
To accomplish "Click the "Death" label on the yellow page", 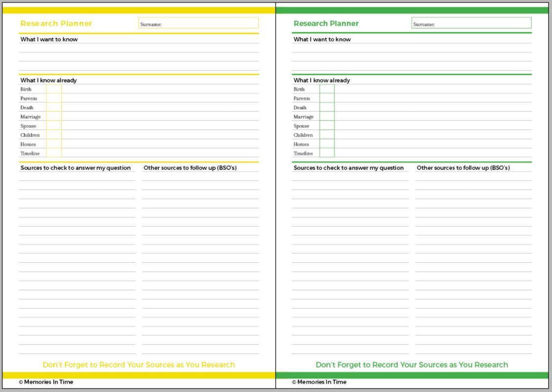I will (x=27, y=108).
